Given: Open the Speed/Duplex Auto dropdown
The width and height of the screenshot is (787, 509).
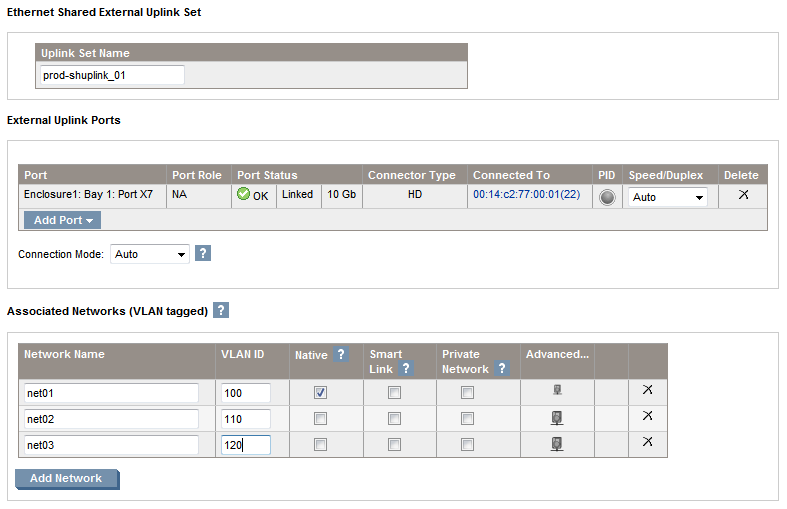Looking at the screenshot, I should 668,197.
